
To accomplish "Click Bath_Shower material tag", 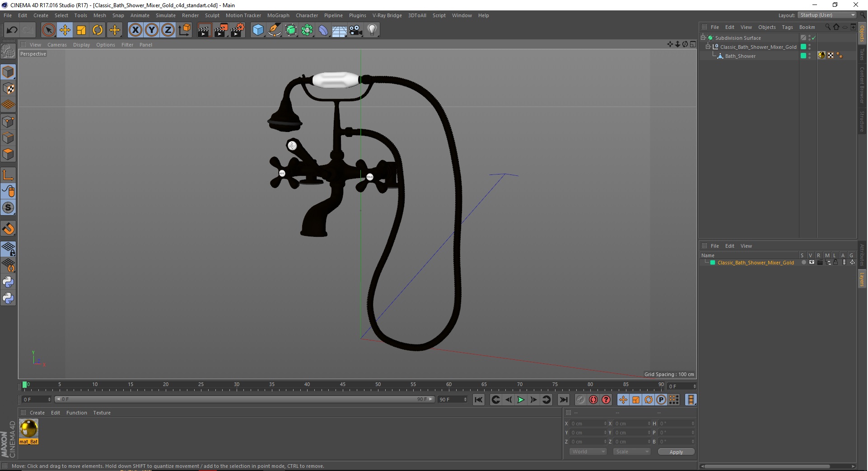I will point(821,56).
